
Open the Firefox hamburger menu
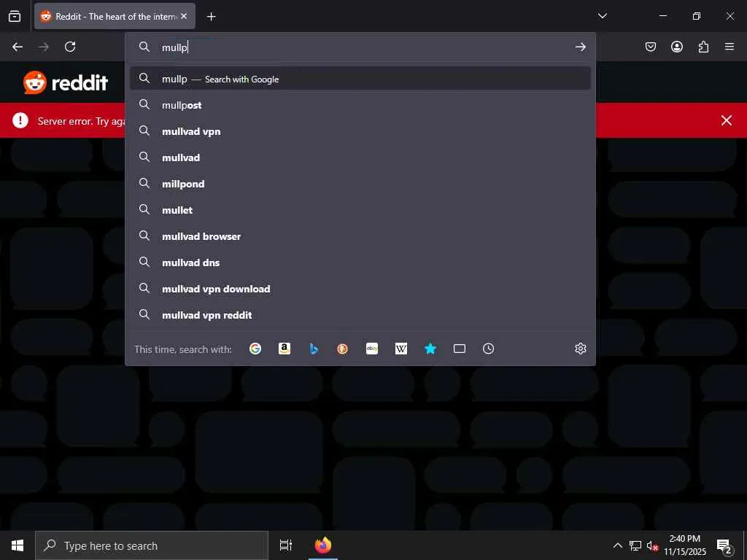pyautogui.click(x=729, y=47)
